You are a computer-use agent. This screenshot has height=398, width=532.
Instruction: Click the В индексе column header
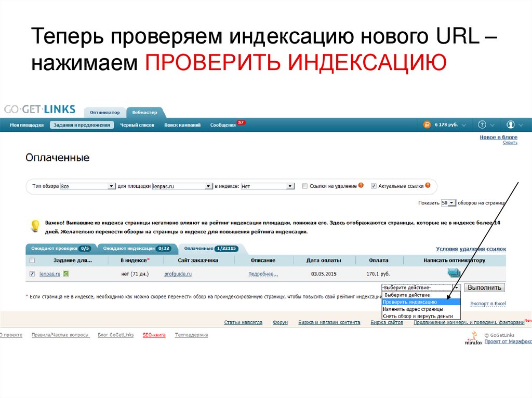coord(135,260)
